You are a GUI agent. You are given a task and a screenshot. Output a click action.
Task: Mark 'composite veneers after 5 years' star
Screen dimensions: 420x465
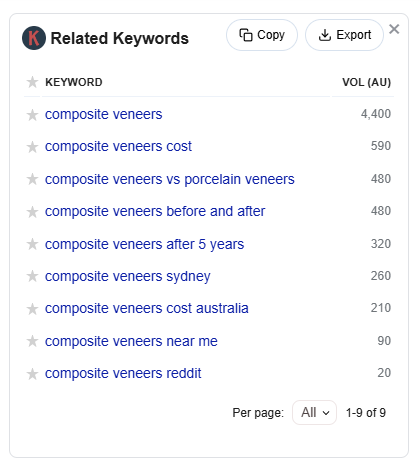tap(32, 244)
